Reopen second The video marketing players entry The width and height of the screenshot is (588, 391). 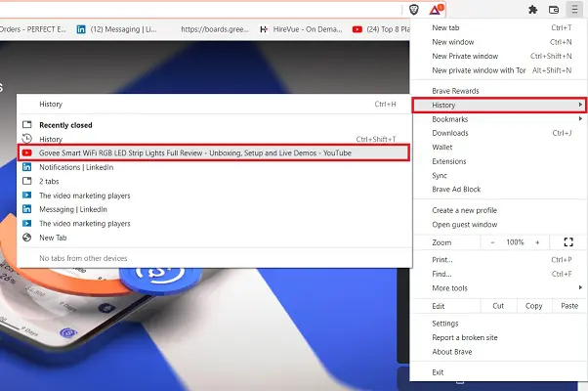click(x=214, y=224)
